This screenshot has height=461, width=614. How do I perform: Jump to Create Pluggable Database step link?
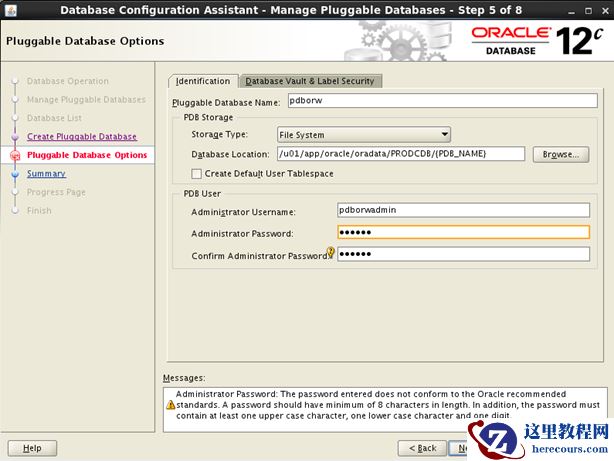click(x=82, y=137)
